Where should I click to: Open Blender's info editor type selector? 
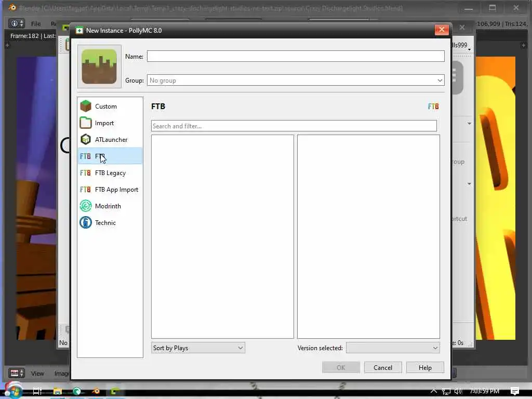click(x=17, y=23)
